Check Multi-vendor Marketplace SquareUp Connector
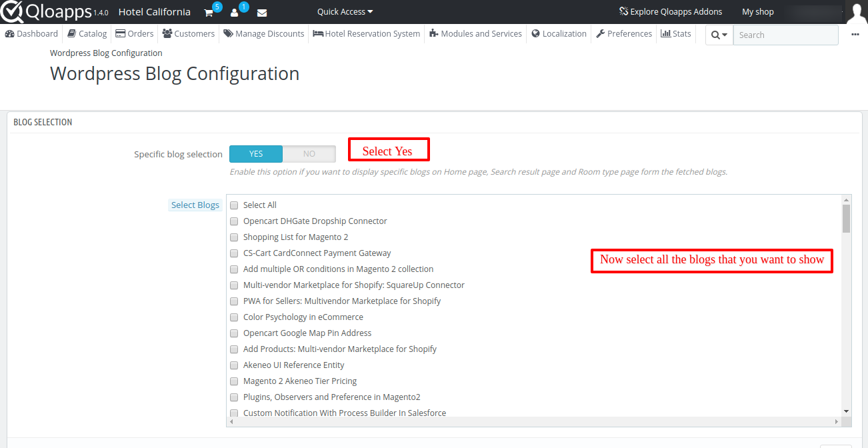The height and width of the screenshot is (448, 868). click(x=234, y=285)
